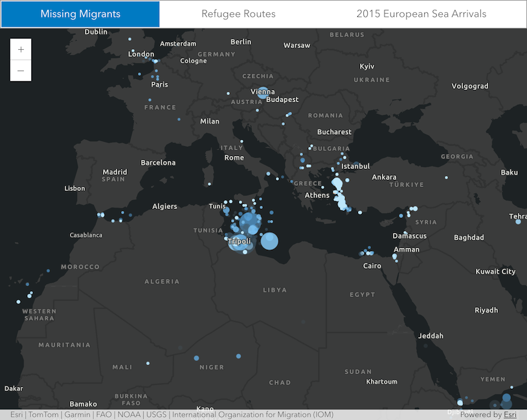527x420 pixels.
Task: Switch to the Refugee Routes tab
Action: pos(238,14)
